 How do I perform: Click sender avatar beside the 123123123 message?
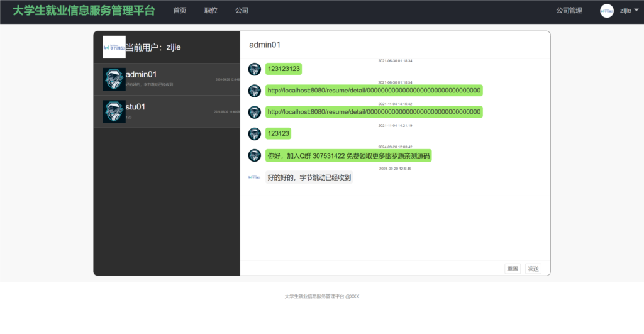pyautogui.click(x=255, y=69)
